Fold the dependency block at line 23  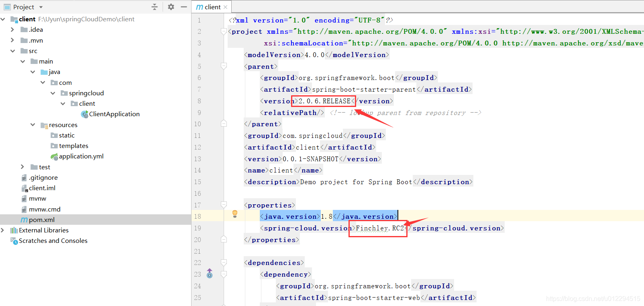(224, 274)
